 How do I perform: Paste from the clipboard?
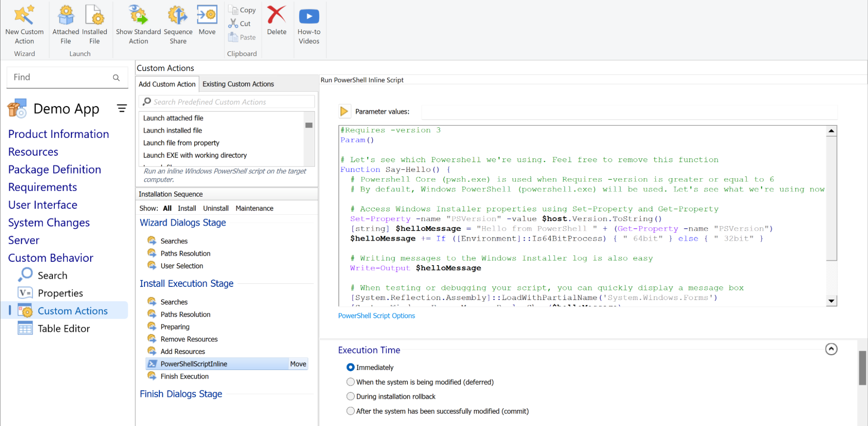(242, 37)
